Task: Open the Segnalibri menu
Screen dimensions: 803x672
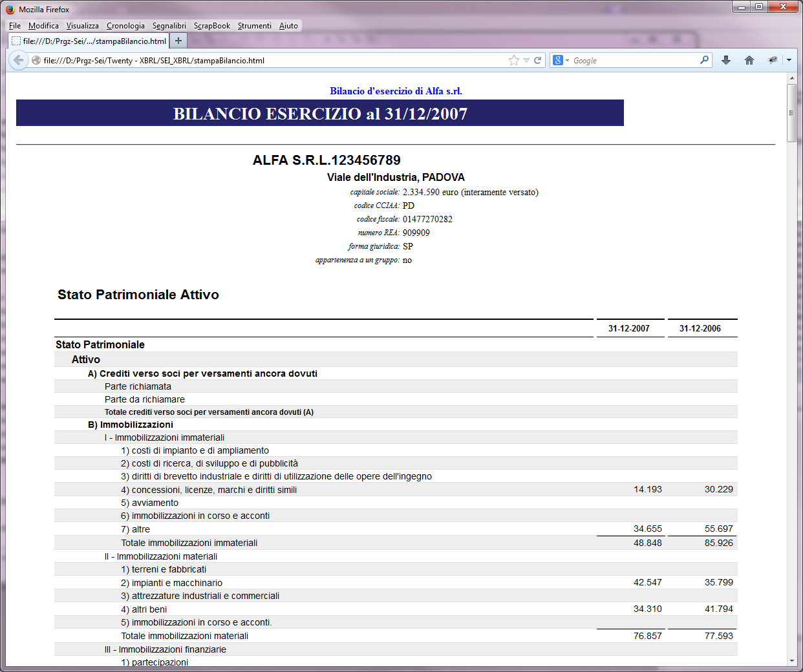Action: click(x=169, y=26)
